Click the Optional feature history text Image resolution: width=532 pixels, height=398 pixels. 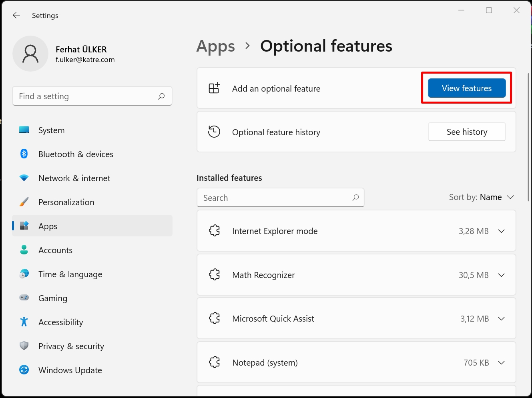click(x=276, y=132)
